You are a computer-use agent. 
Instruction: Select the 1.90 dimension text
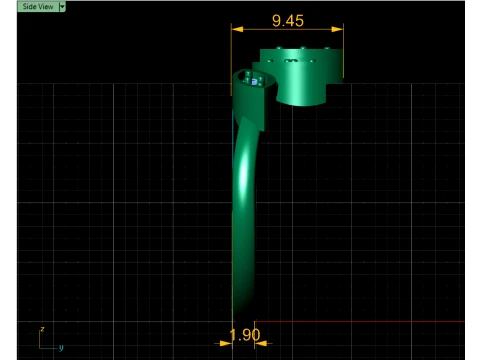pyautogui.click(x=245, y=335)
